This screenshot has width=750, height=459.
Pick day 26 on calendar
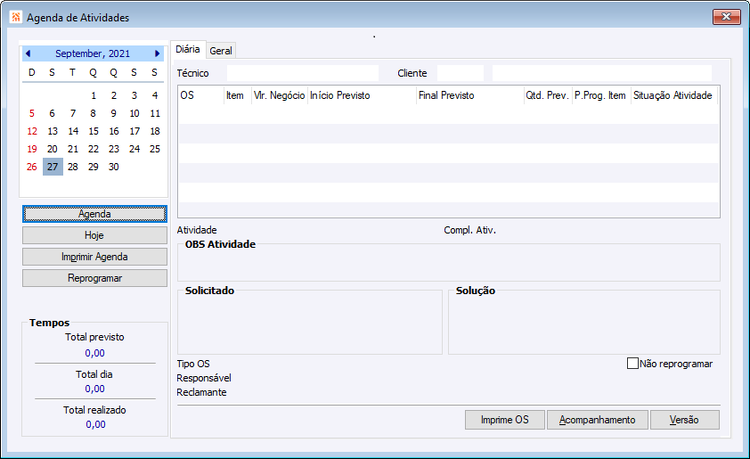[32, 167]
